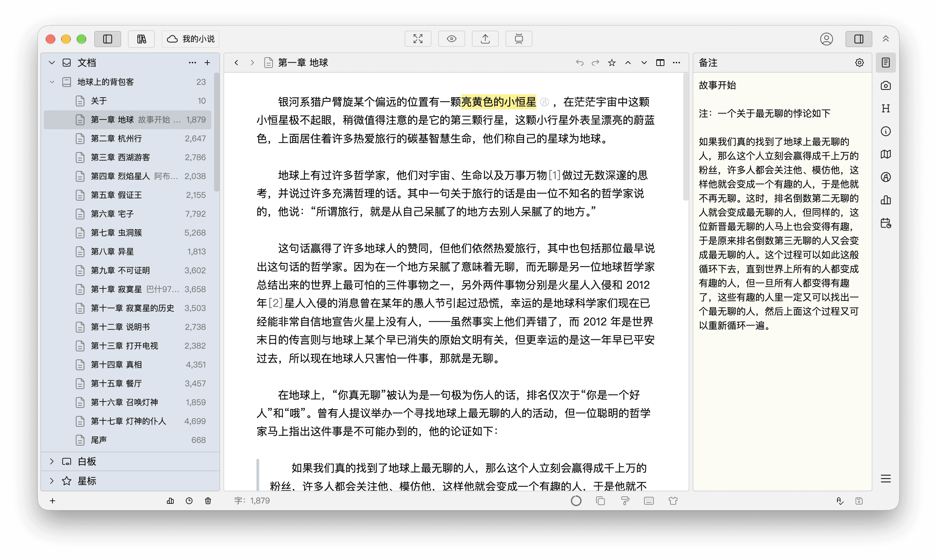The height and width of the screenshot is (560, 937).
Task: Toggle the keyboard icon in status bar
Action: click(x=649, y=501)
